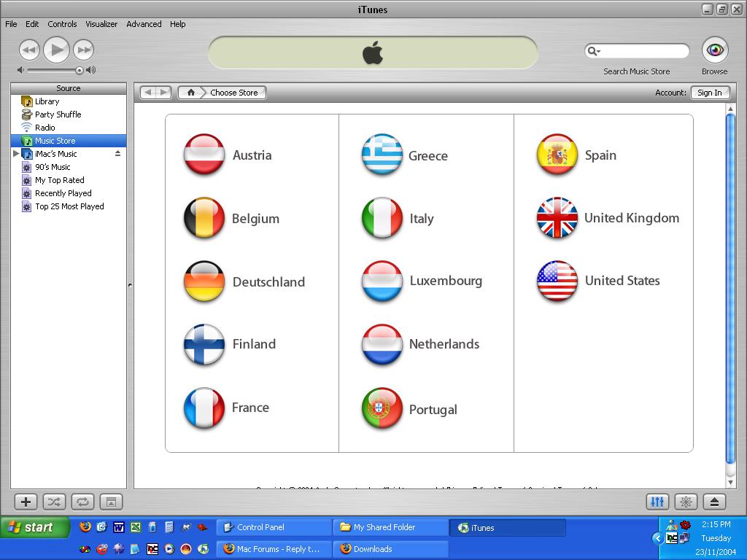Open the equalizer window
Image resolution: width=747 pixels, height=560 pixels.
point(657,502)
